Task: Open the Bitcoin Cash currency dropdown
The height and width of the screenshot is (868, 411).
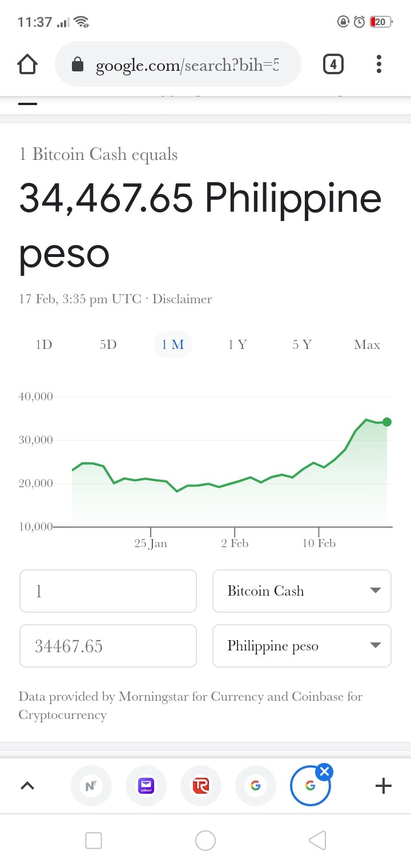Action: [x=302, y=591]
